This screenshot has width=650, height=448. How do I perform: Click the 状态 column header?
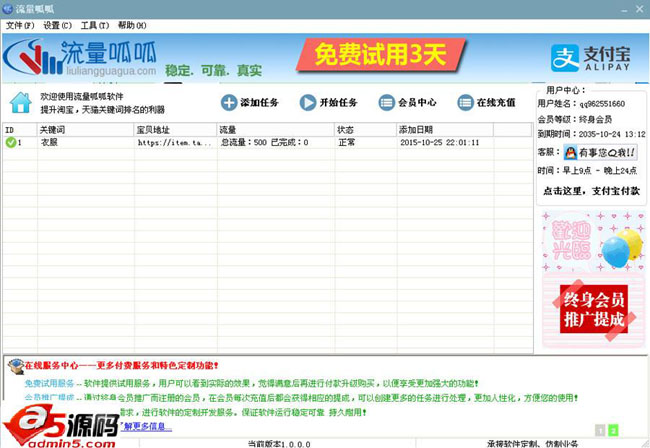tap(366, 130)
